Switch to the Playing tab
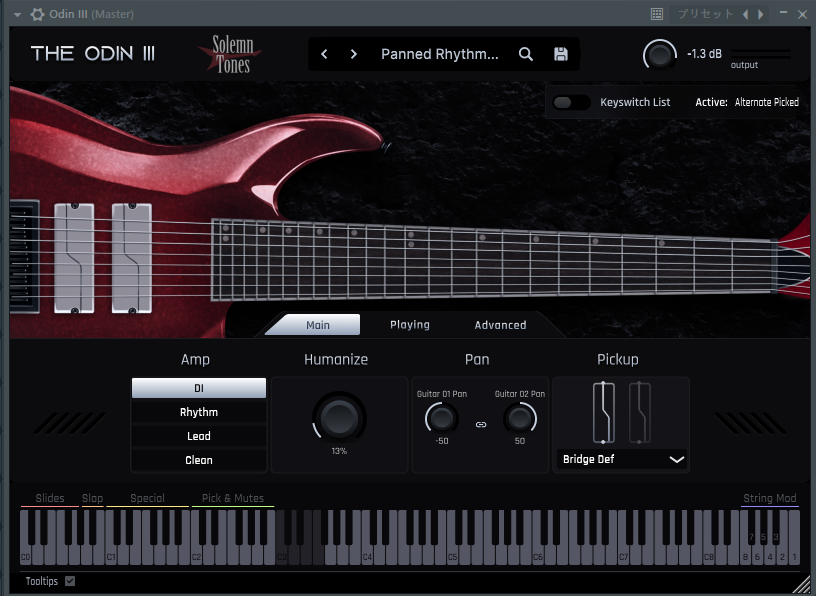 pyautogui.click(x=410, y=325)
